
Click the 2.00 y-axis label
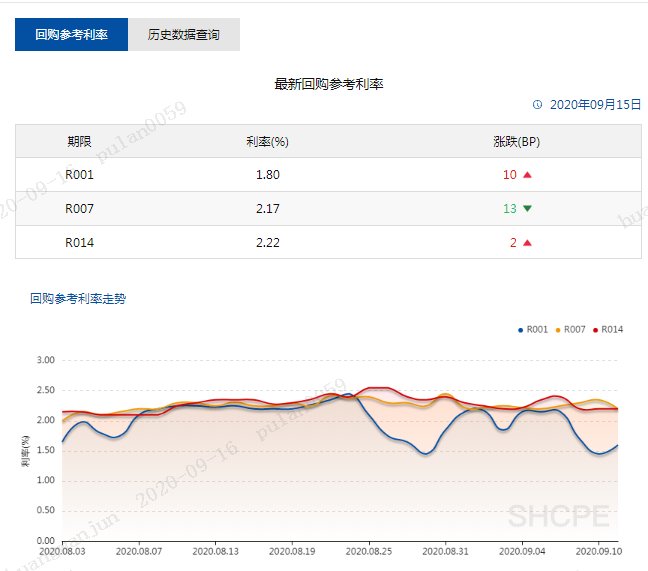click(x=46, y=420)
